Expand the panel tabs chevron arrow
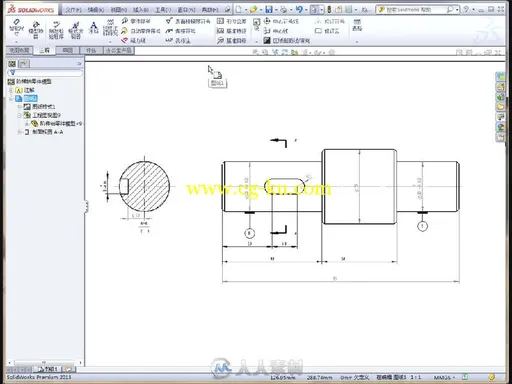This screenshot has width=512, height=384. pyautogui.click(x=79, y=63)
